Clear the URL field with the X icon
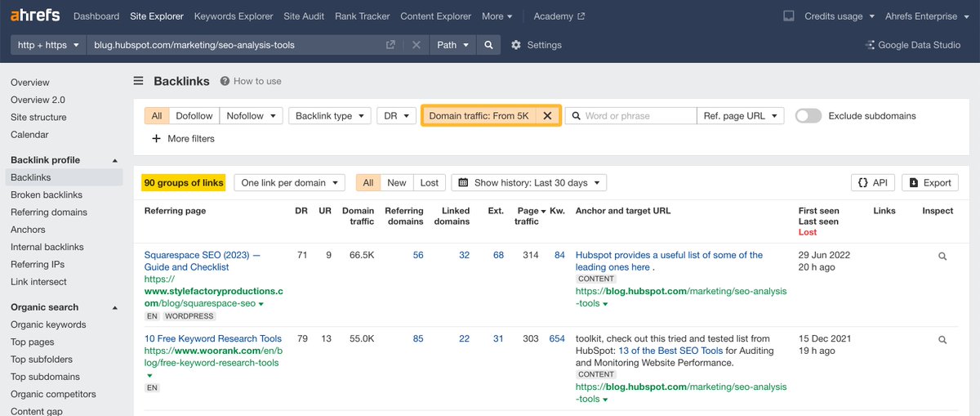 tap(416, 45)
